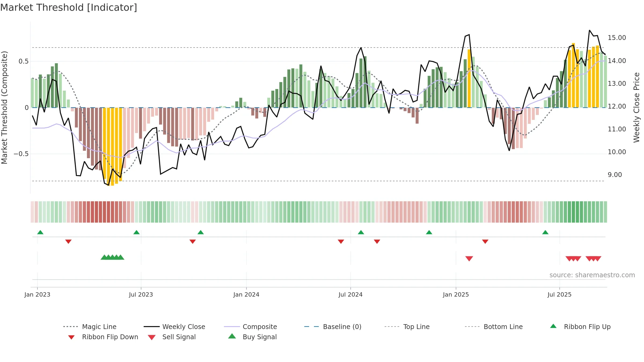Click the Weekly Close Price axis title
Viewport: 644px width, 362px height.
[636, 108]
